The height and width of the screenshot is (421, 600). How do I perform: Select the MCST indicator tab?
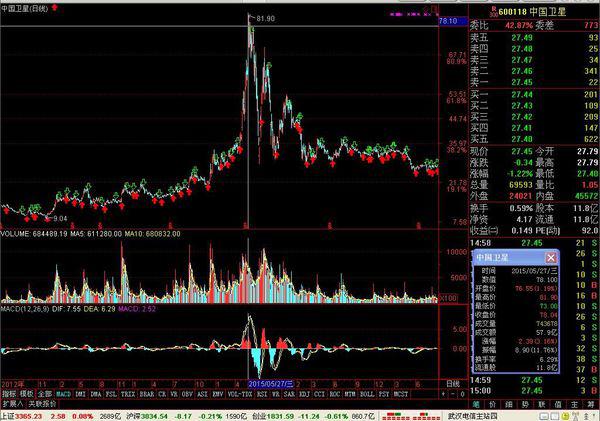(401, 393)
